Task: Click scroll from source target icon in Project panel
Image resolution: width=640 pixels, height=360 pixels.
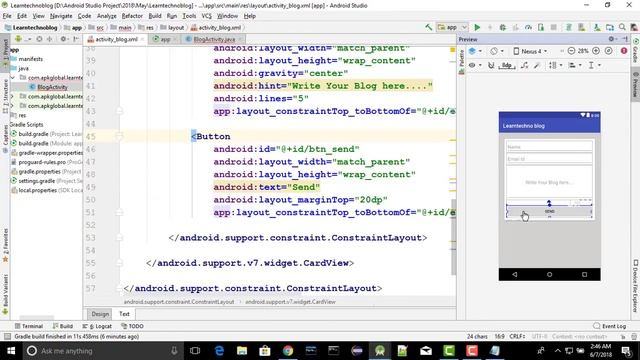Action: click(x=39, y=39)
